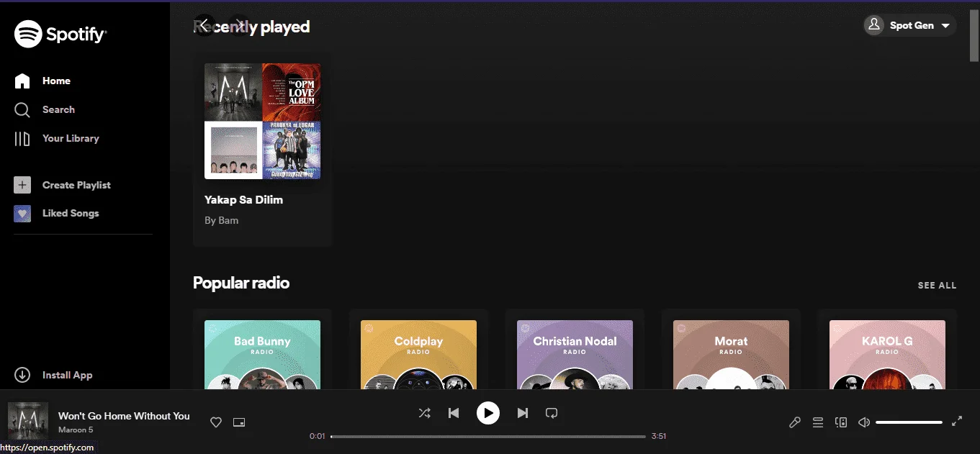Open Search from the sidebar
This screenshot has height=454, width=980.
tap(45, 109)
